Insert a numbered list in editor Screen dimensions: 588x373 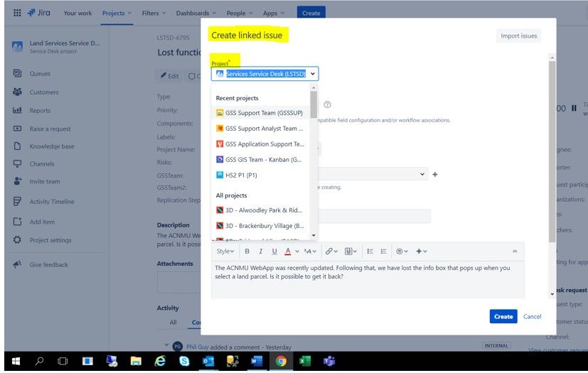coord(383,252)
